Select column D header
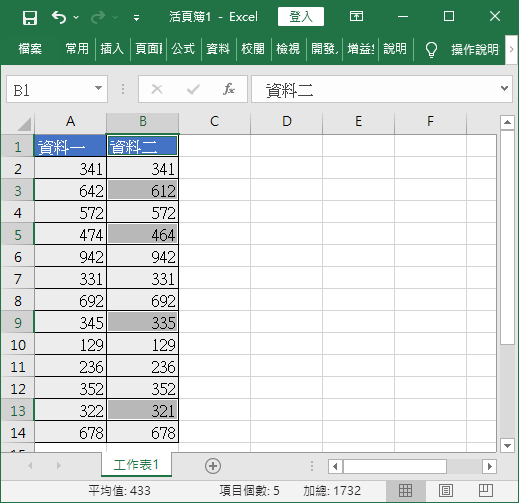The image size is (519, 503). [286, 122]
